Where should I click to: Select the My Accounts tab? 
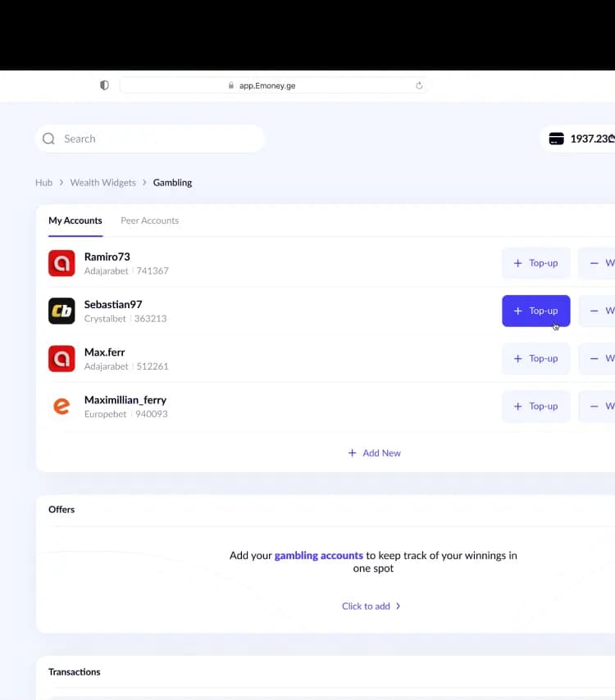pos(75,220)
